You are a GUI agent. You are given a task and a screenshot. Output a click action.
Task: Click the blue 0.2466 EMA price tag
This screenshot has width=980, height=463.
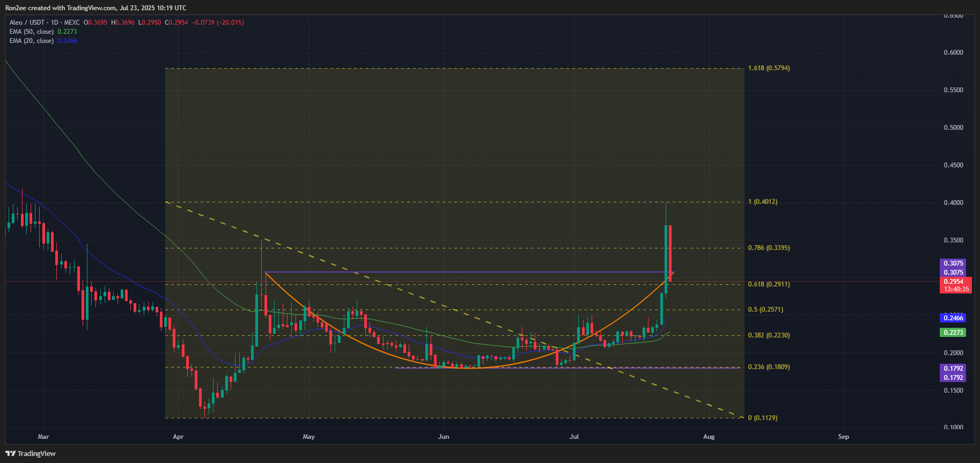point(953,318)
